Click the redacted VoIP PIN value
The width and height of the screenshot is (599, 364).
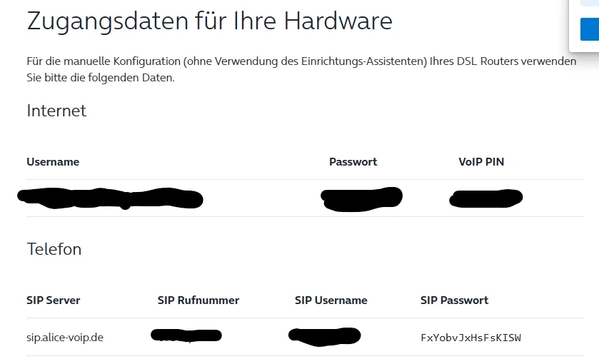(486, 198)
